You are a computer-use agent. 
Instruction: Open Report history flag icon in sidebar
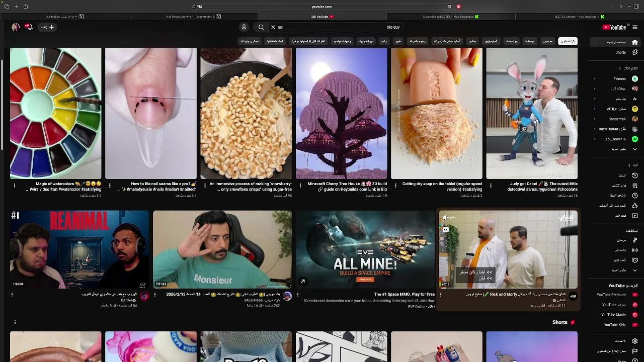pyautogui.click(x=635, y=351)
